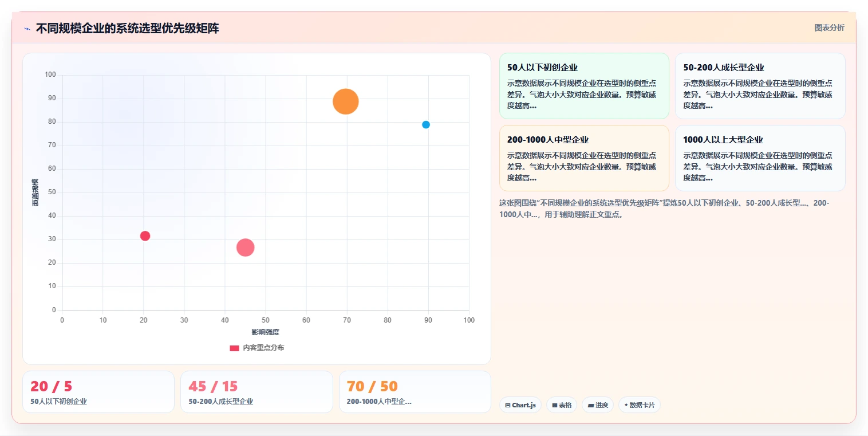Click the chart title 不同规模企业的系统选型优先级矩阵
The height and width of the screenshot is (436, 868).
(127, 29)
